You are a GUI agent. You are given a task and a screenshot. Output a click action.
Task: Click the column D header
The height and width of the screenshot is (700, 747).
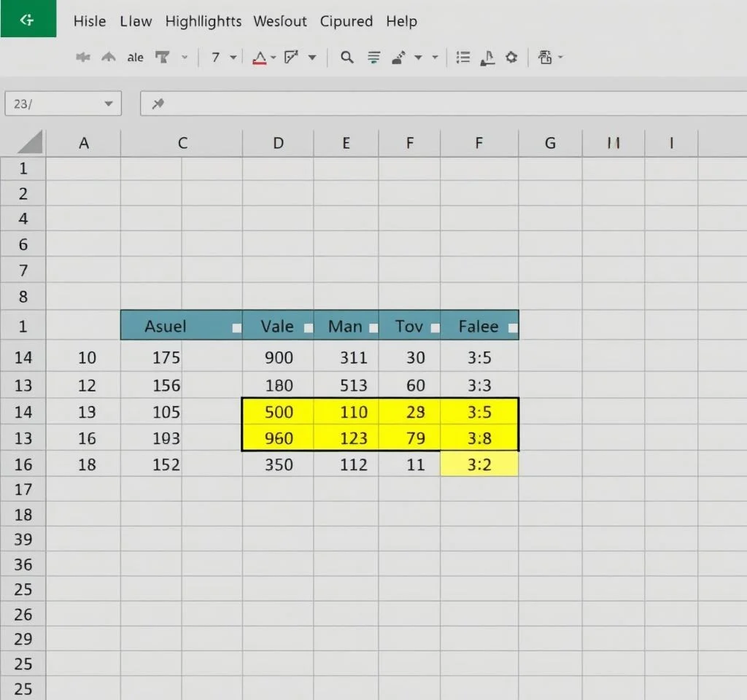tap(278, 144)
